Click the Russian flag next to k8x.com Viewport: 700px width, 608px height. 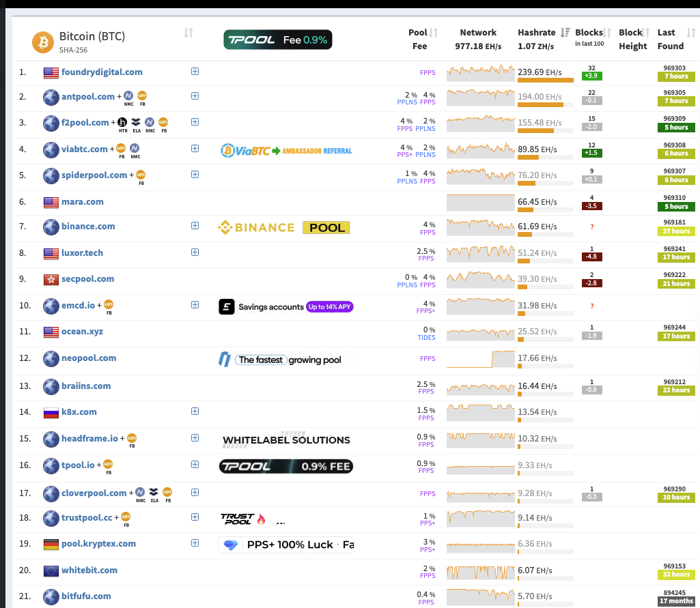coord(51,413)
